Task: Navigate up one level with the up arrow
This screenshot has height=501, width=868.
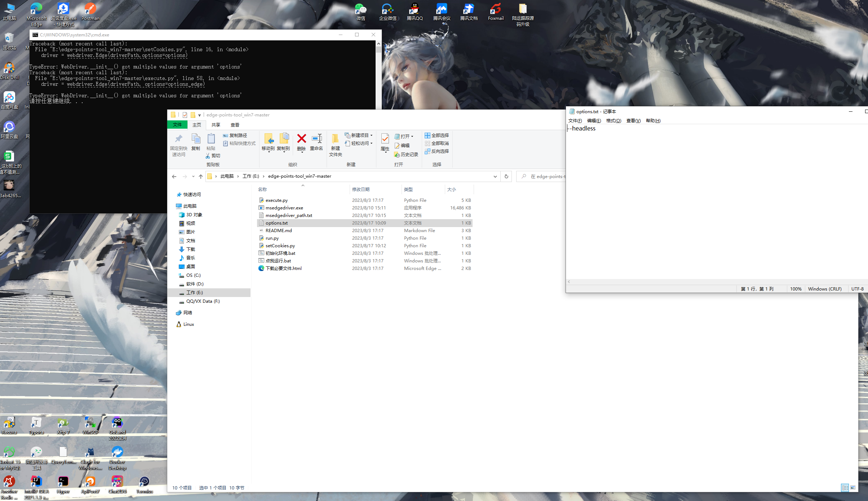Action: [x=201, y=176]
